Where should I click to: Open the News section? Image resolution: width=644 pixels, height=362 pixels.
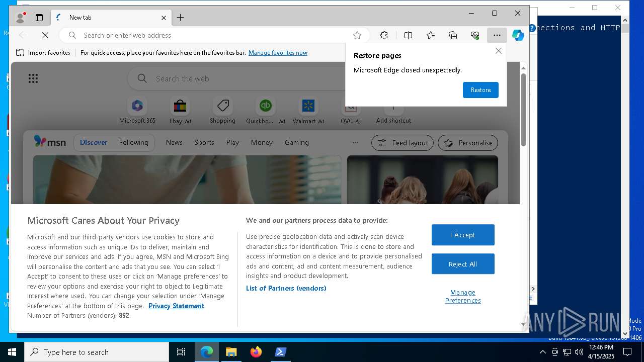pos(174,143)
